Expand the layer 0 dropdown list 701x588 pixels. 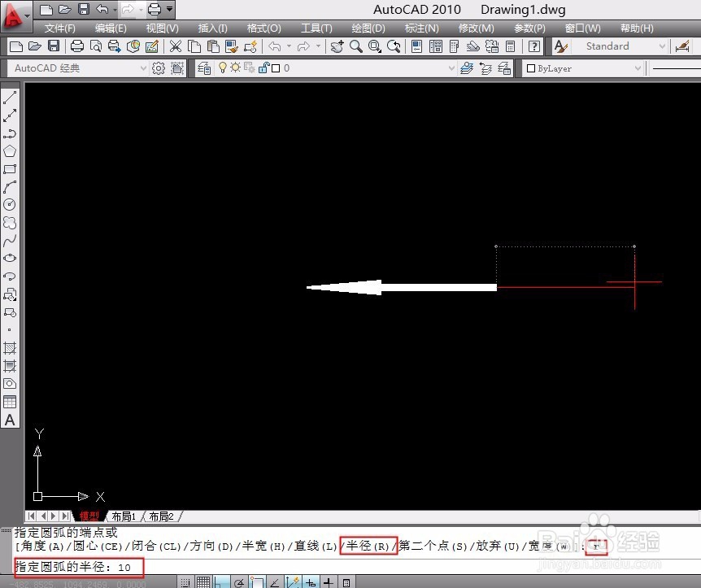[451, 68]
